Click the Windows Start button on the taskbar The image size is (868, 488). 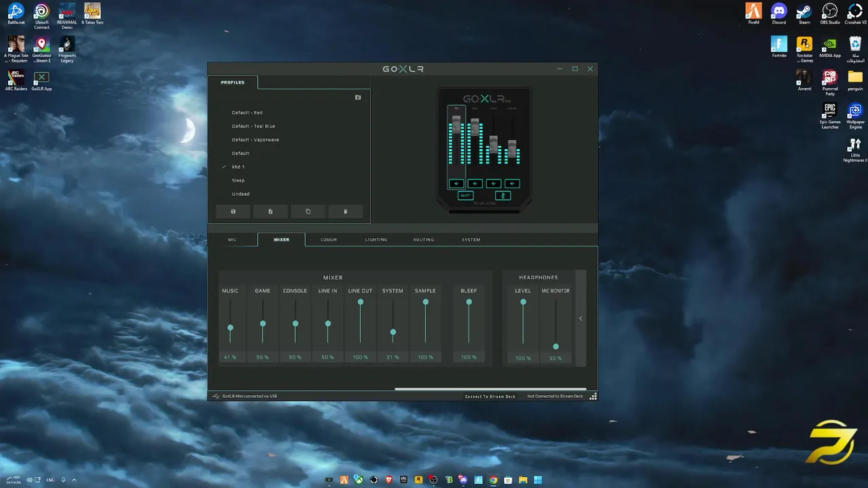click(x=538, y=480)
